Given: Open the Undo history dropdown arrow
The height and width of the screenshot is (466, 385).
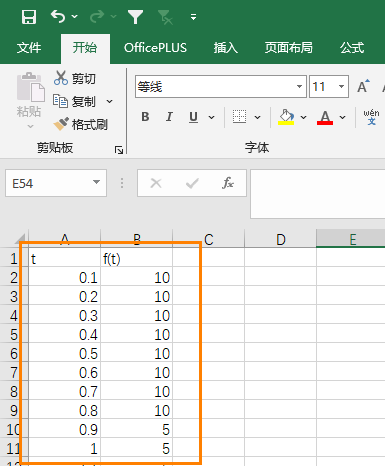Looking at the screenshot, I should [x=75, y=16].
